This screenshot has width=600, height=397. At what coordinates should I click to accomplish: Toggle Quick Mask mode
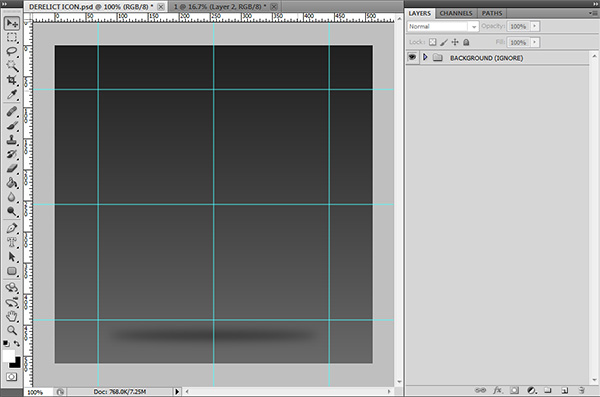pyautogui.click(x=11, y=377)
